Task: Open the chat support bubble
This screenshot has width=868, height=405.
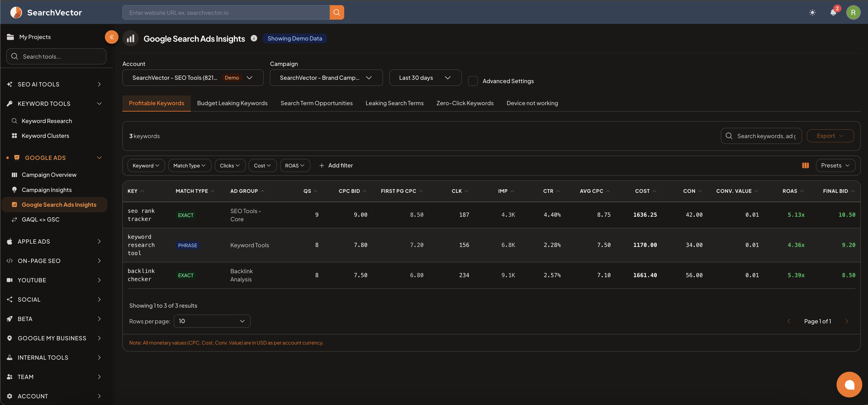Action: click(x=849, y=384)
